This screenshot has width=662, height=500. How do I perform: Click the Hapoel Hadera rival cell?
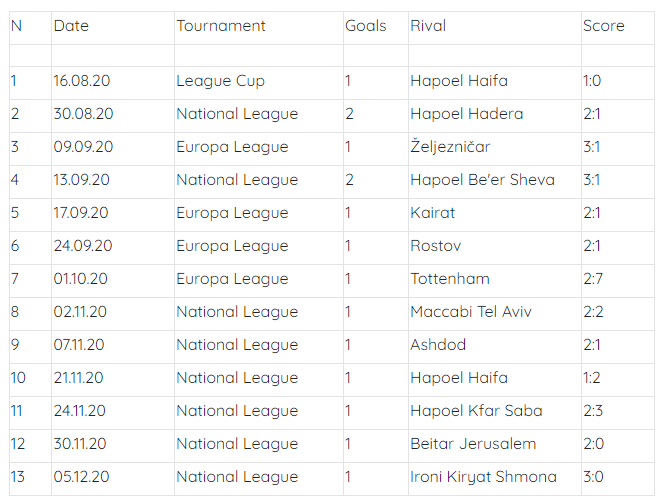point(466,114)
